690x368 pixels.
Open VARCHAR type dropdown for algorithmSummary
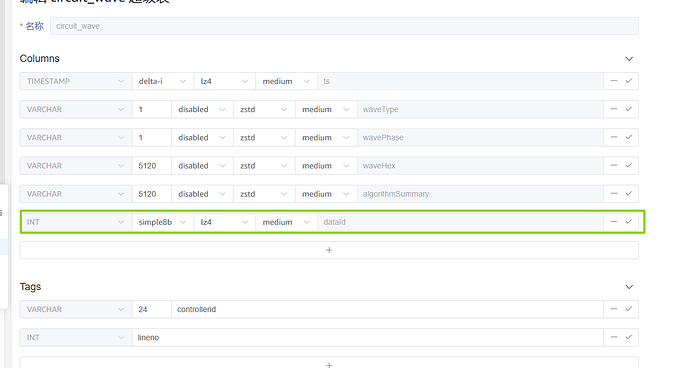(x=76, y=194)
